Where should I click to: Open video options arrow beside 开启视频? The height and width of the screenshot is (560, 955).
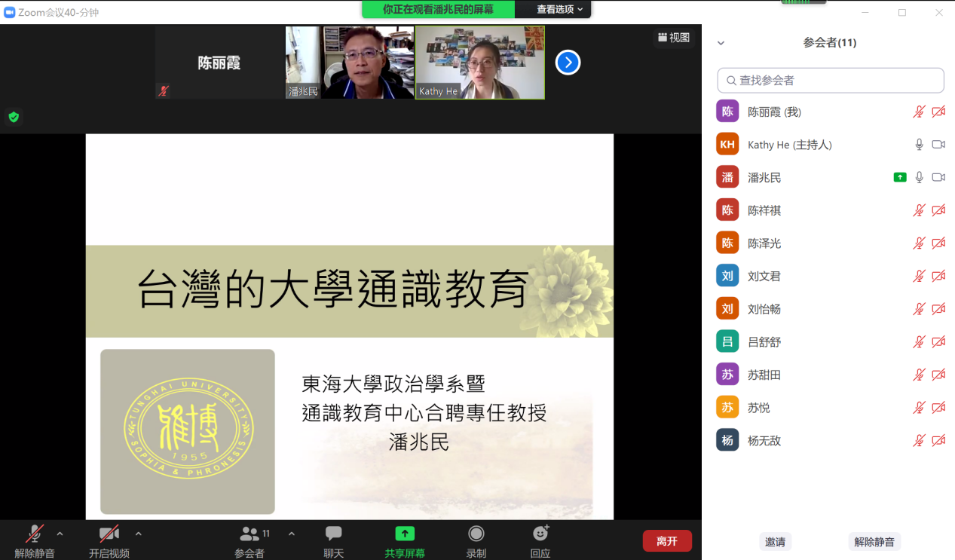(x=138, y=534)
